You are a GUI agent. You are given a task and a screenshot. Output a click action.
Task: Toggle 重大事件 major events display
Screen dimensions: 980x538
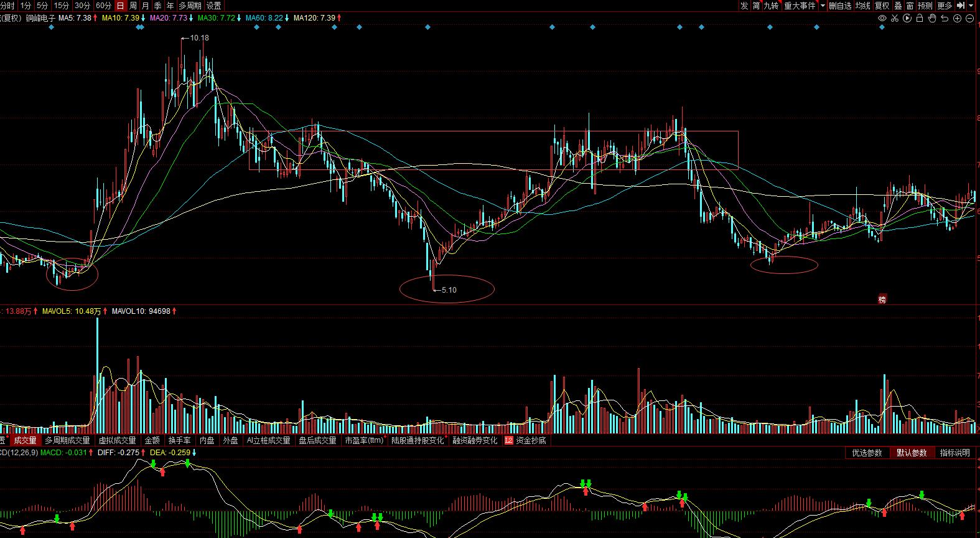[800, 6]
